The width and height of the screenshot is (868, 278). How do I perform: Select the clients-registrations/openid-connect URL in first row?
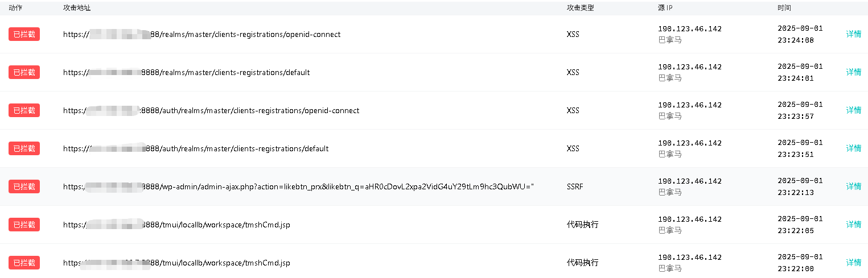[202, 34]
